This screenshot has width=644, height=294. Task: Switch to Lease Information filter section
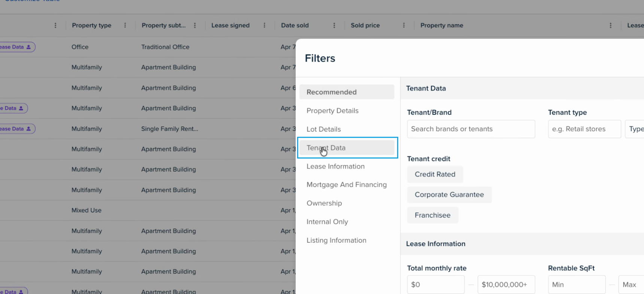coord(335,166)
